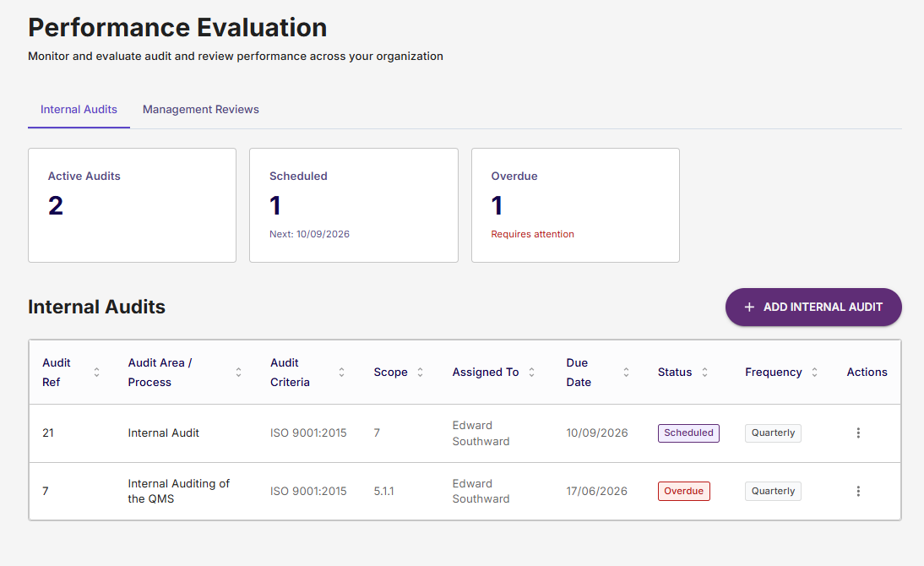
Task: Select the Internal Audits tab
Action: (79, 110)
